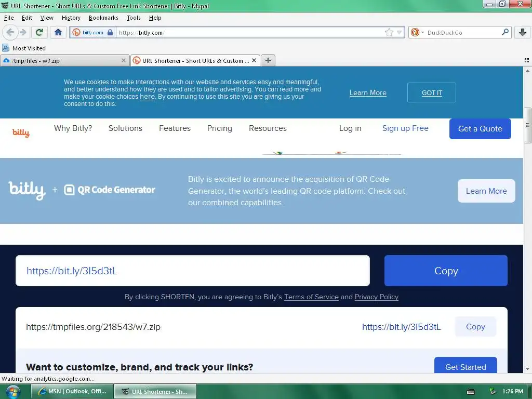The image size is (532, 399).
Task: Click the Get a Quote button
Action: pyautogui.click(x=480, y=129)
